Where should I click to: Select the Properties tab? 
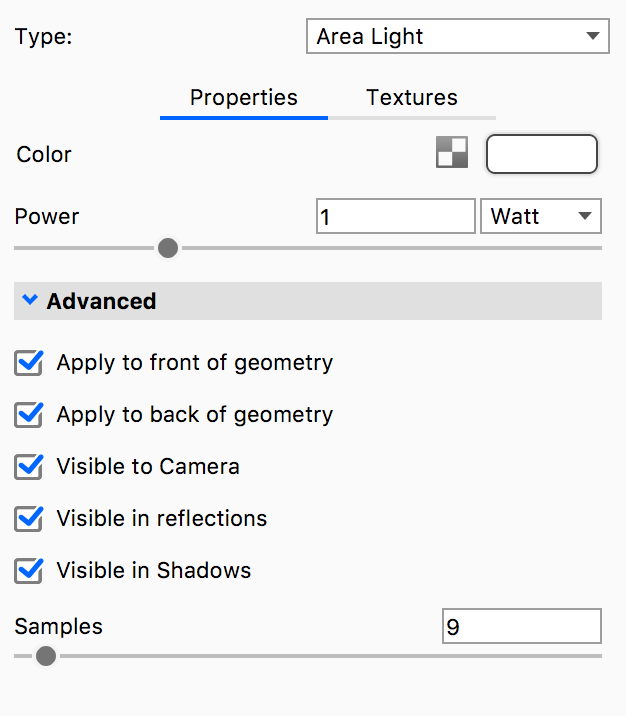coord(244,98)
